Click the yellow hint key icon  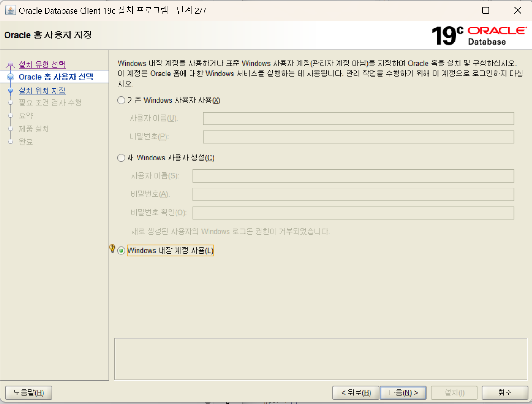[x=112, y=249]
